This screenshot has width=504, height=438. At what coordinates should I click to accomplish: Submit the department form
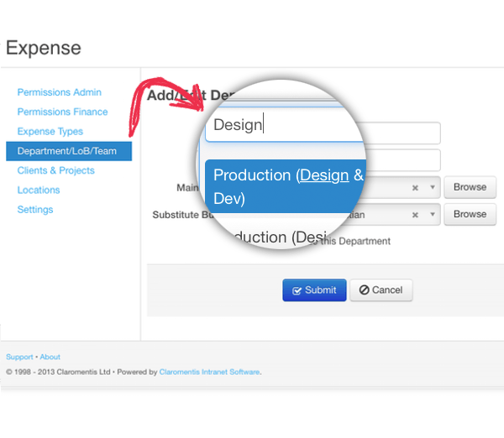point(314,290)
